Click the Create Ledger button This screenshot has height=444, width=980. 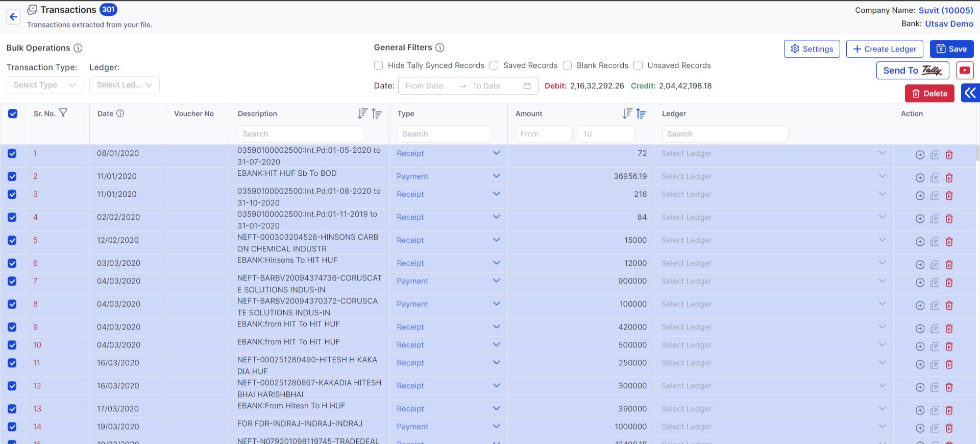tap(885, 49)
